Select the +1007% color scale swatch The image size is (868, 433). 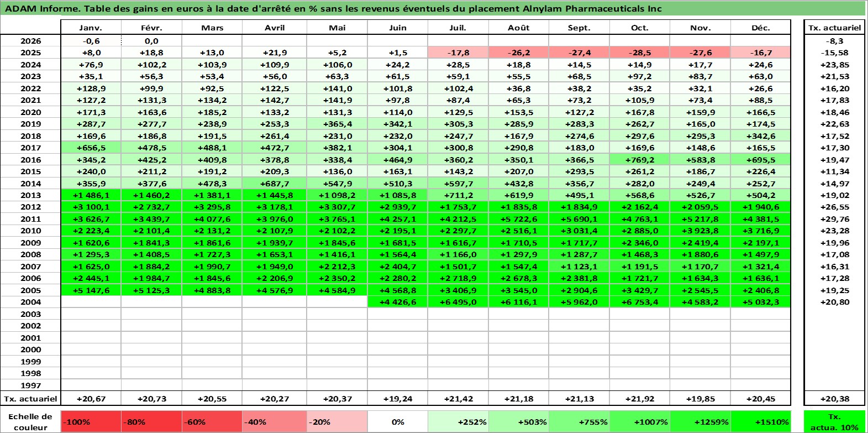[640, 421]
